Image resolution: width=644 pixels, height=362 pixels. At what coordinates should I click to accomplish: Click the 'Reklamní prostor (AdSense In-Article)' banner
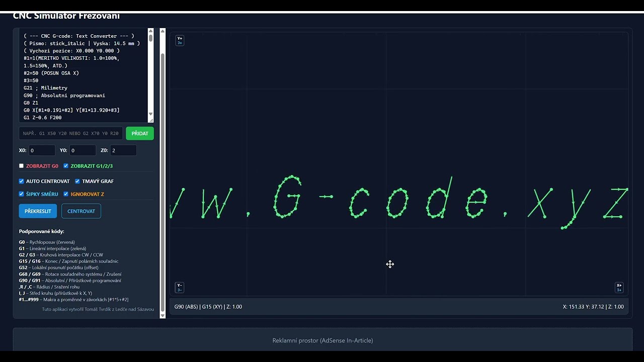[x=323, y=340]
